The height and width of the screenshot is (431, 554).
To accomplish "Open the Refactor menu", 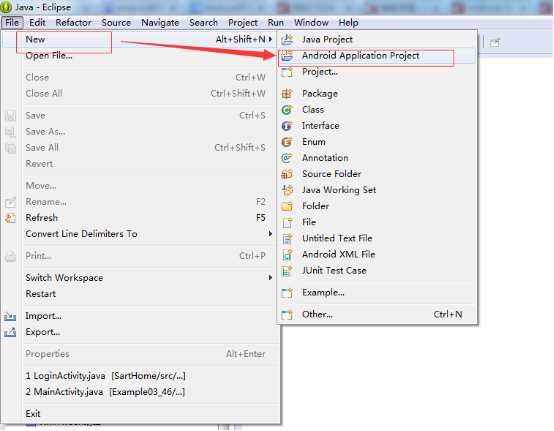I will 73,23.
